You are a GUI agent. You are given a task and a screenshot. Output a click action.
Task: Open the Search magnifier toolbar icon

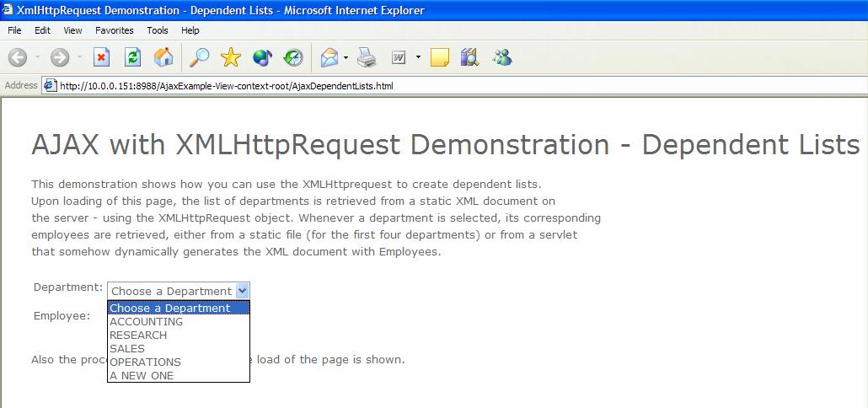[199, 57]
